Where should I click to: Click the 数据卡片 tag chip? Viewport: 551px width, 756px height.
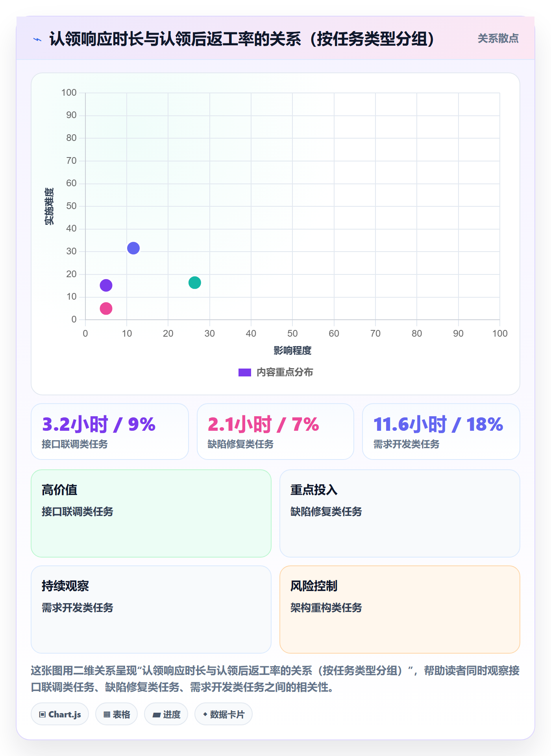tap(224, 714)
